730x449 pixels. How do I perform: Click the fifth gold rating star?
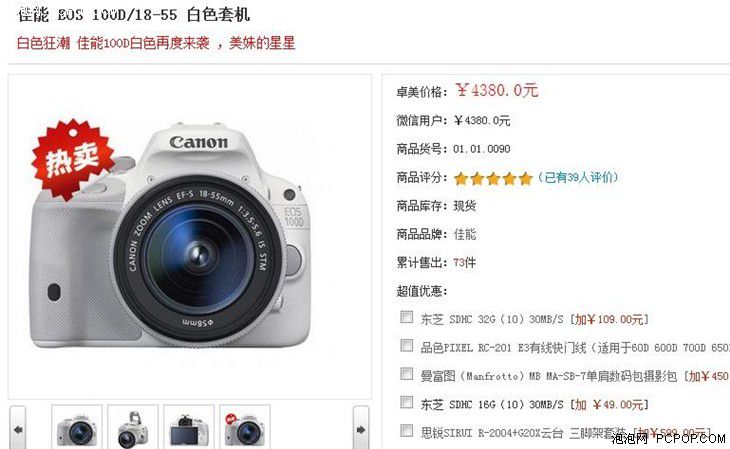click(x=525, y=178)
